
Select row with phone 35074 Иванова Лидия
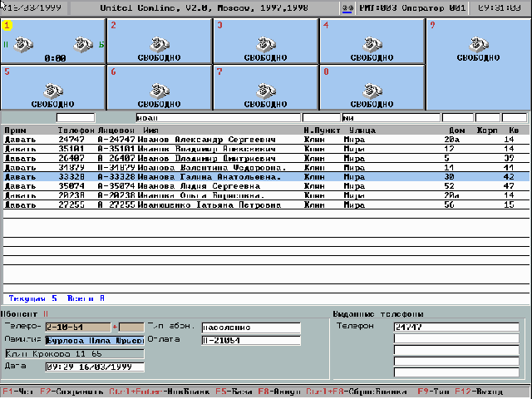pyautogui.click(x=266, y=186)
